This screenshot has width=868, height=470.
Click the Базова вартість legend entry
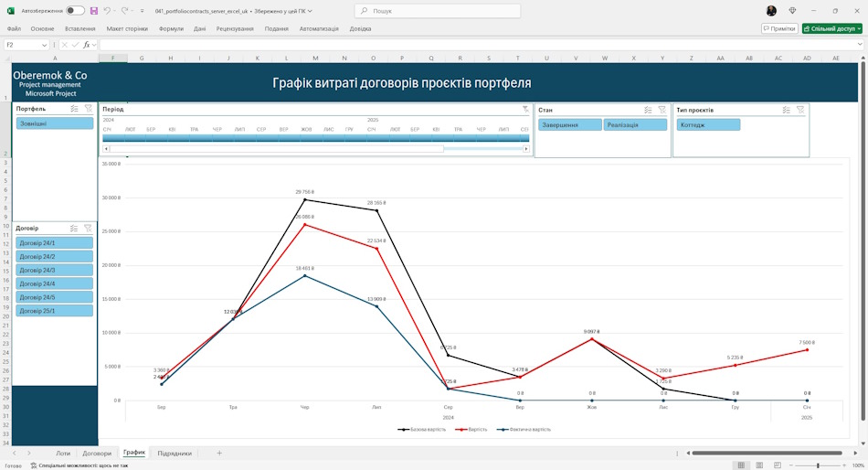(422, 430)
